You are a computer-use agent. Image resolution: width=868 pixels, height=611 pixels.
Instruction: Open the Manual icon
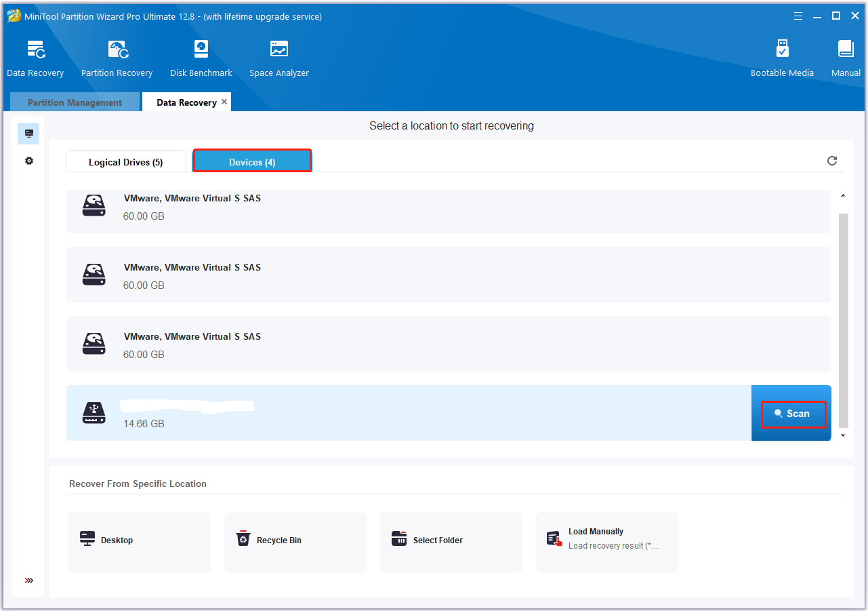(846, 59)
